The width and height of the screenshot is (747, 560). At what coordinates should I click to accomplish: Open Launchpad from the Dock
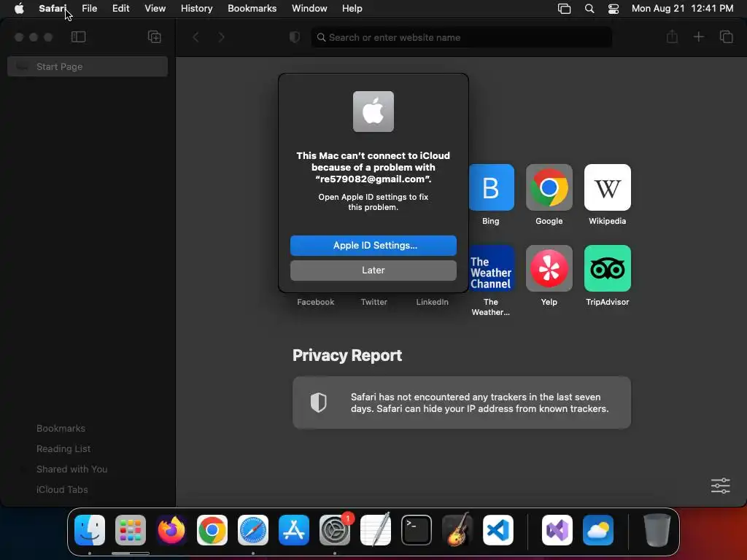(x=131, y=530)
